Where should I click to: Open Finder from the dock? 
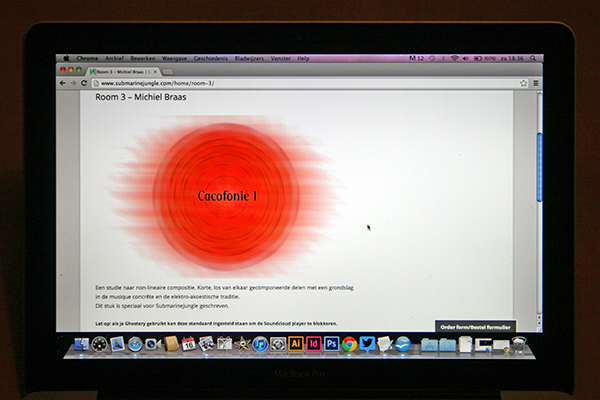pos(81,344)
